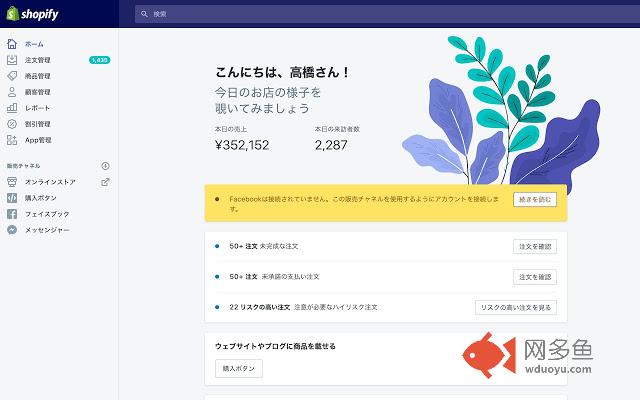Viewport: 640px width, 400px height.
Task: Click the orders count badge
Action: point(100,60)
